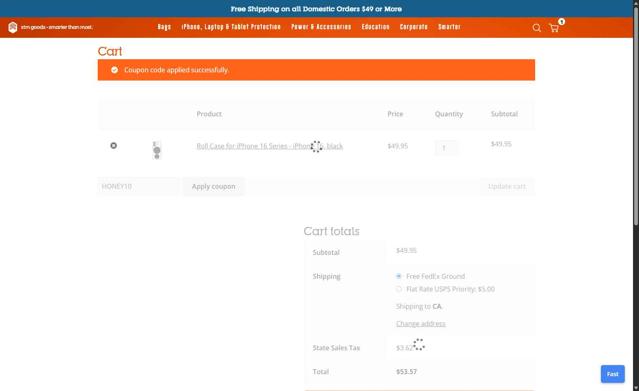The height and width of the screenshot is (391, 639).
Task: Open the Corporate menu
Action: click(x=414, y=27)
